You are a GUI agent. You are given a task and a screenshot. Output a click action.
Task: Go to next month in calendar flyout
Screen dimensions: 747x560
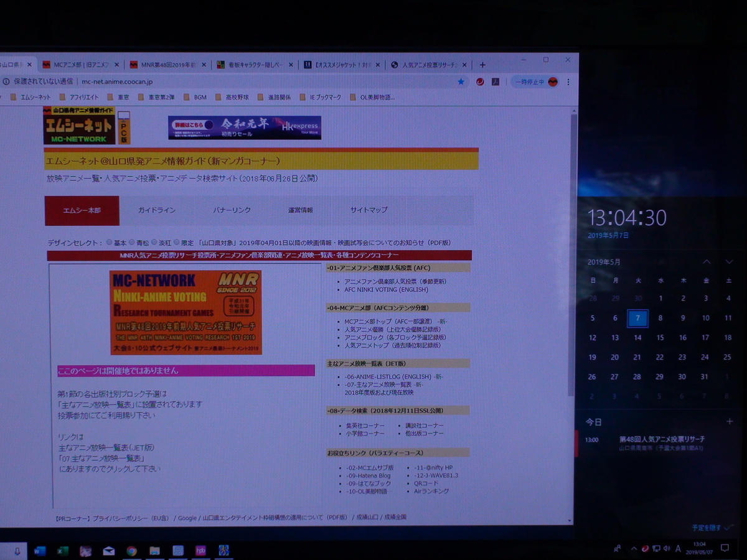(730, 262)
